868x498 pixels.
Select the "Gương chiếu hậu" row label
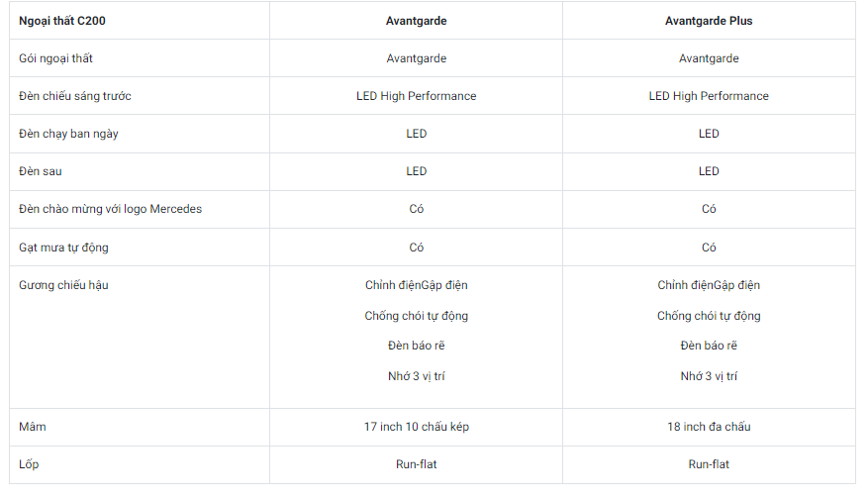point(62,285)
